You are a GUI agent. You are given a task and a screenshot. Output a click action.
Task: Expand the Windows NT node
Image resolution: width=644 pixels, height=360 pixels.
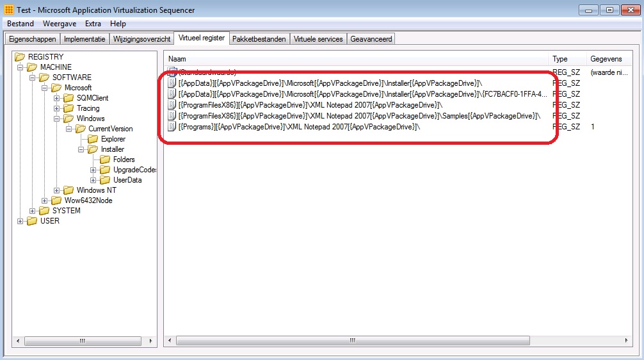click(x=57, y=190)
